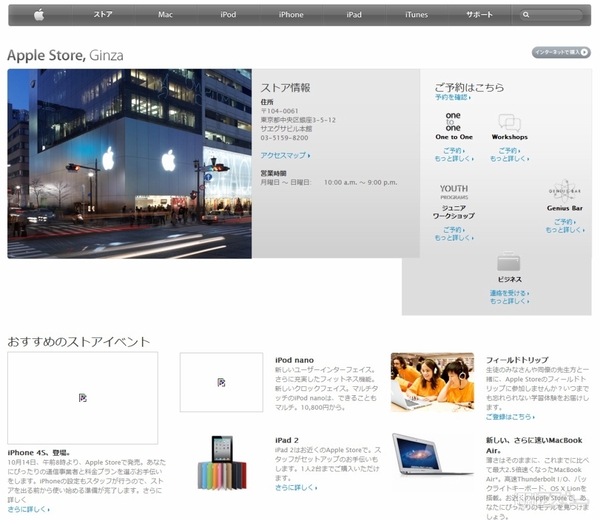Click the 新しい、さらに速いMacBook Air heading
The width and height of the screenshot is (600, 520).
[x=534, y=445]
